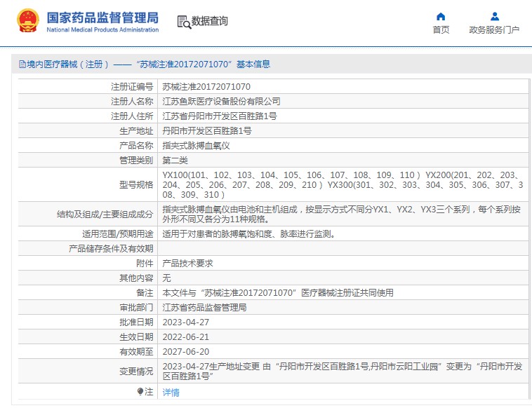Select attachment value 产品技术要求
This screenshot has height=408, width=532.
point(187,264)
